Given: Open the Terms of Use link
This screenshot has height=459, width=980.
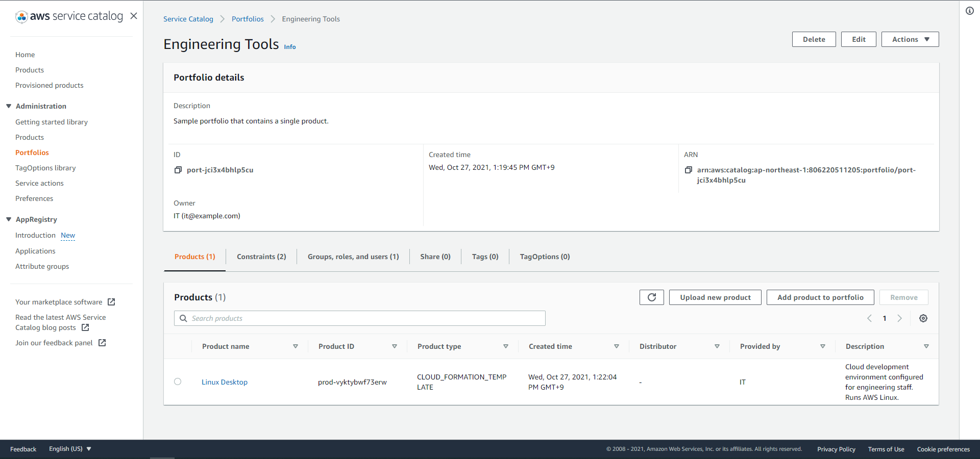Looking at the screenshot, I should 886,449.
